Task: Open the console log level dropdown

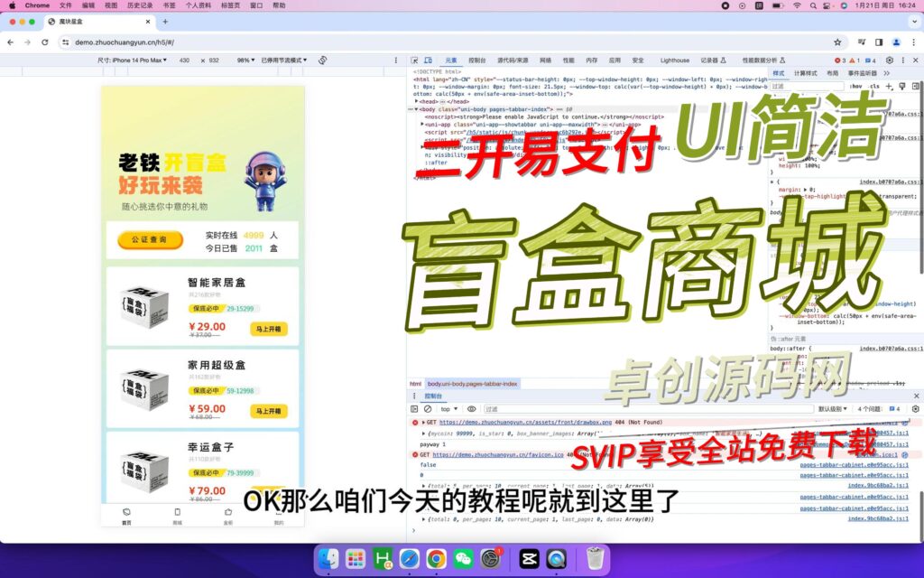Action: (832, 409)
